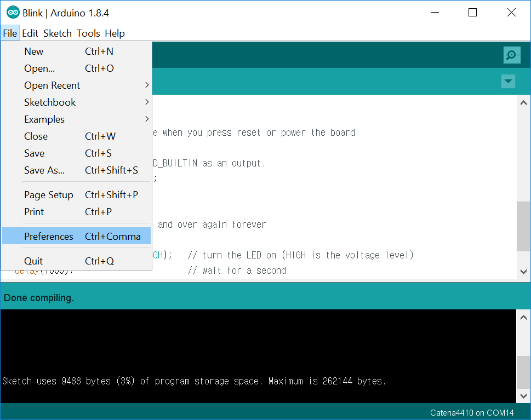Image resolution: width=531 pixels, height=420 pixels.
Task: Click 'Catena4410 on COM14' board status
Action: (x=472, y=412)
